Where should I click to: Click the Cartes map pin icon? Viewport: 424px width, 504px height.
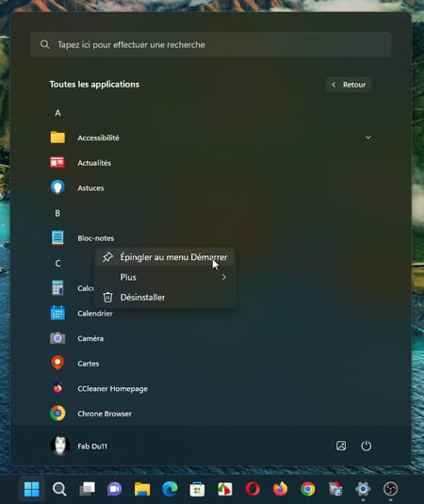tap(57, 363)
